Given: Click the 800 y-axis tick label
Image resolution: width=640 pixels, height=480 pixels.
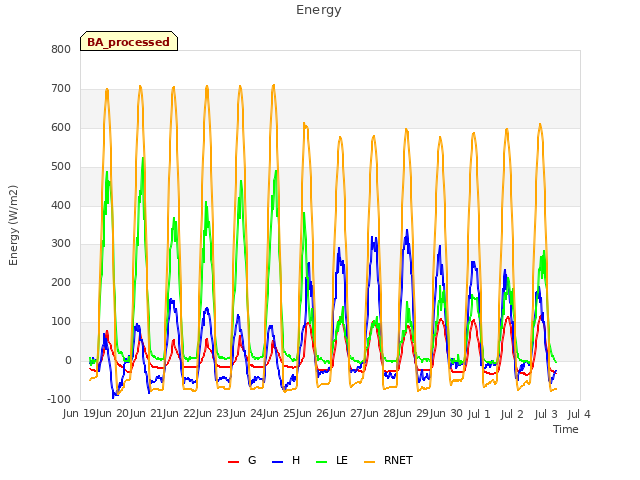Looking at the screenshot, I should [x=61, y=49].
